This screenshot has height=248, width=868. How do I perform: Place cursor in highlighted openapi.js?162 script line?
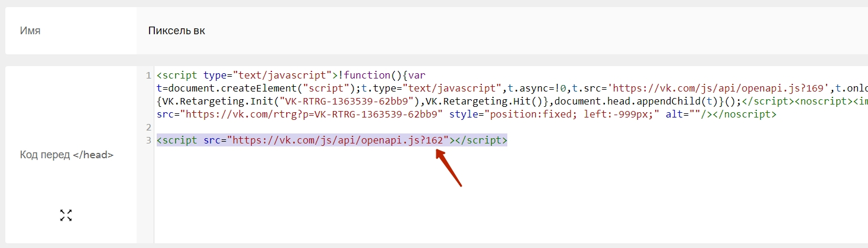332,141
